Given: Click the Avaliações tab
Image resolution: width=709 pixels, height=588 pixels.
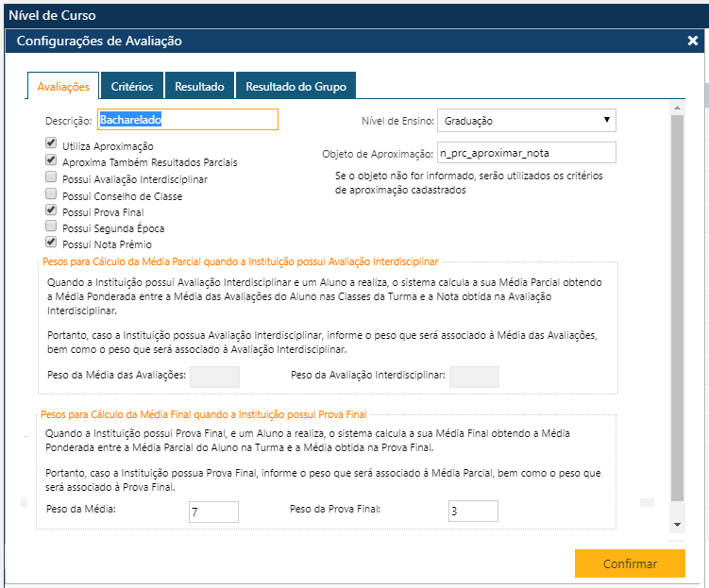Looking at the screenshot, I should [x=63, y=86].
